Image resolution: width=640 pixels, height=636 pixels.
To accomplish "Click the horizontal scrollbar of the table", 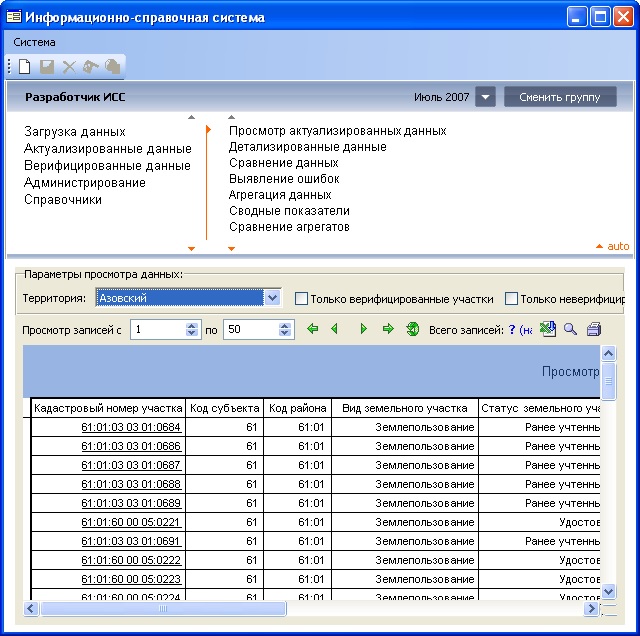I will coord(162,608).
